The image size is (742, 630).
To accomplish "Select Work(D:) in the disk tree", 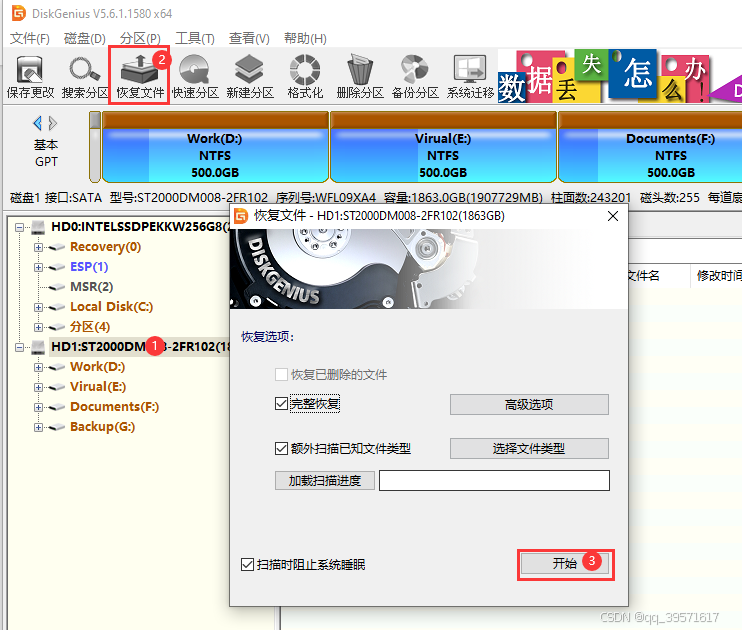I will (x=97, y=366).
